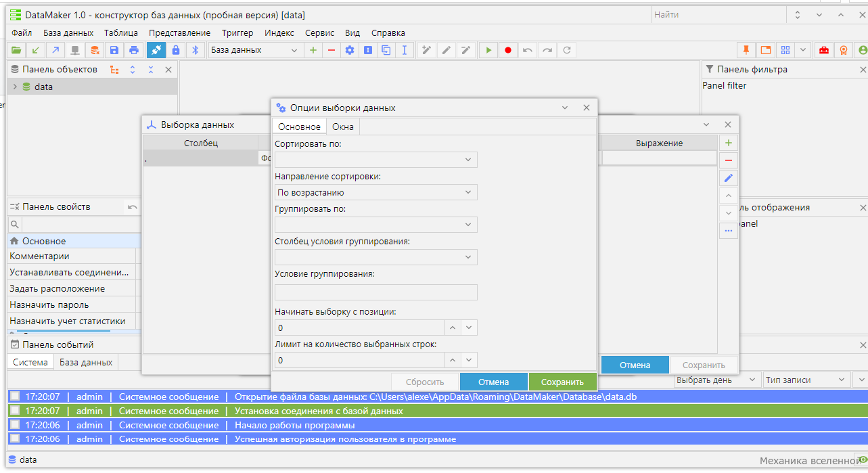Click the delete database toolbar icon
868x473 pixels.
coord(95,50)
